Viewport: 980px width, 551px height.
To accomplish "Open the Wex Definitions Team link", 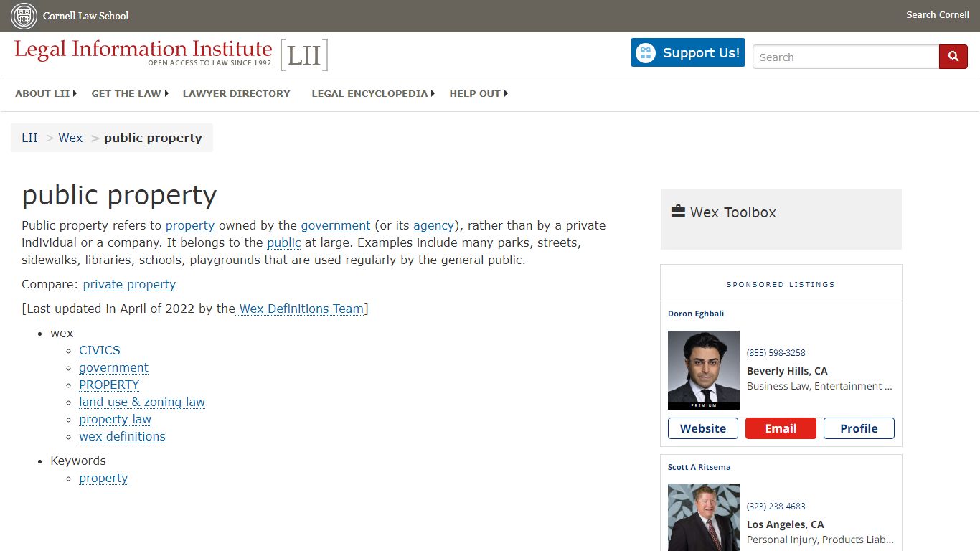I will [301, 309].
